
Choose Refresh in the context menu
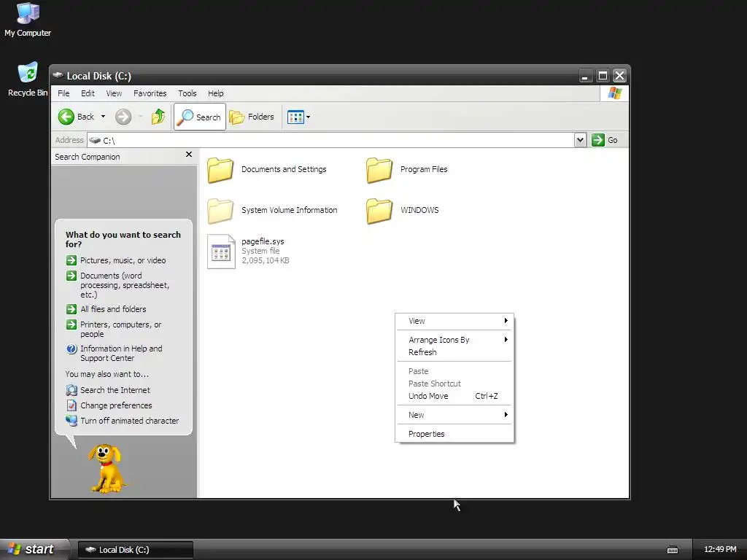455,352
